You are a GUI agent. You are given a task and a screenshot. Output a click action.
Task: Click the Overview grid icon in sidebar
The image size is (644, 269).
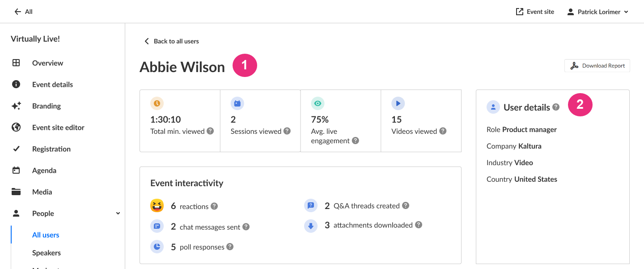16,63
